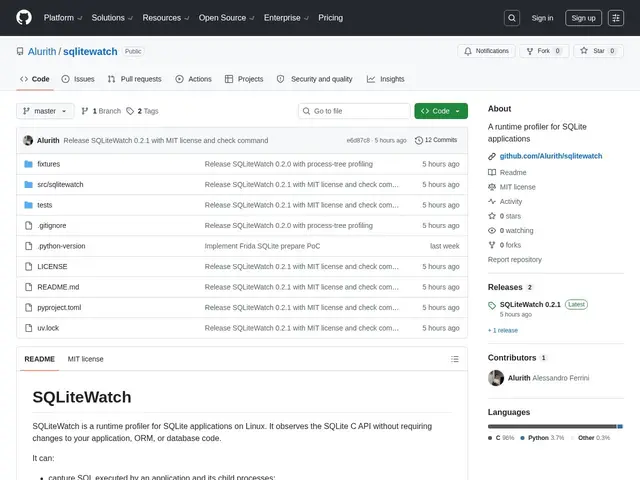The image size is (640, 480).
Task: Click the file icon beside uv.lock
Action: 29,328
